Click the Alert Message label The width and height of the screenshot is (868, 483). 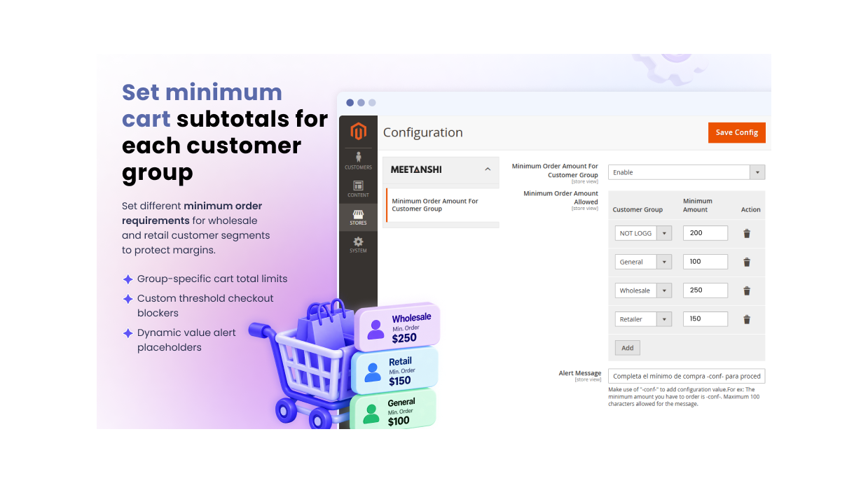coord(580,373)
